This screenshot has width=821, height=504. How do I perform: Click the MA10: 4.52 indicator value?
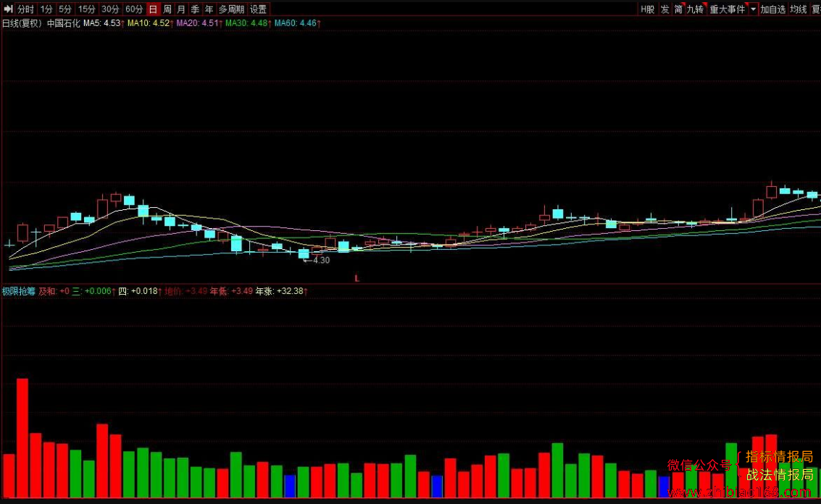(x=150, y=23)
